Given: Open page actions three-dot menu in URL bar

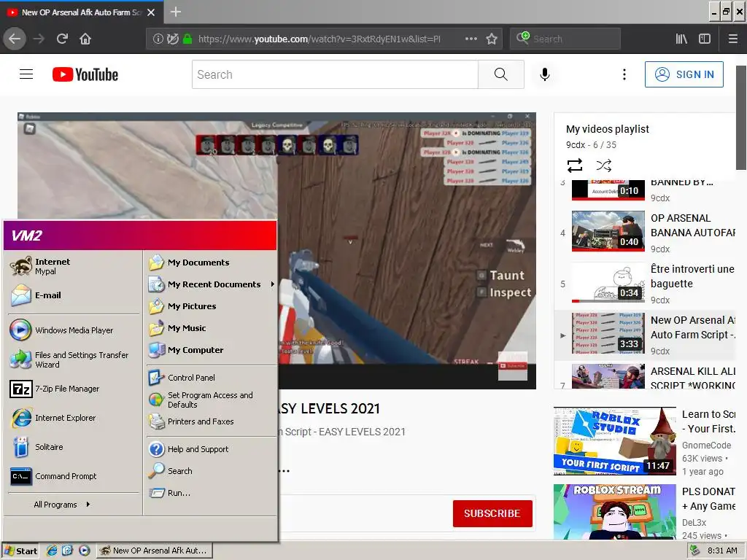Looking at the screenshot, I should point(471,39).
